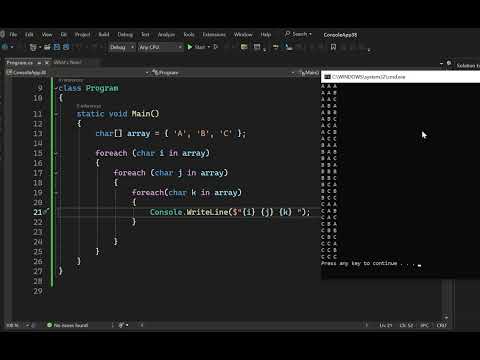Open the Help menu
Image resolution: width=480 pixels, height=360 pixels.
[266, 34]
